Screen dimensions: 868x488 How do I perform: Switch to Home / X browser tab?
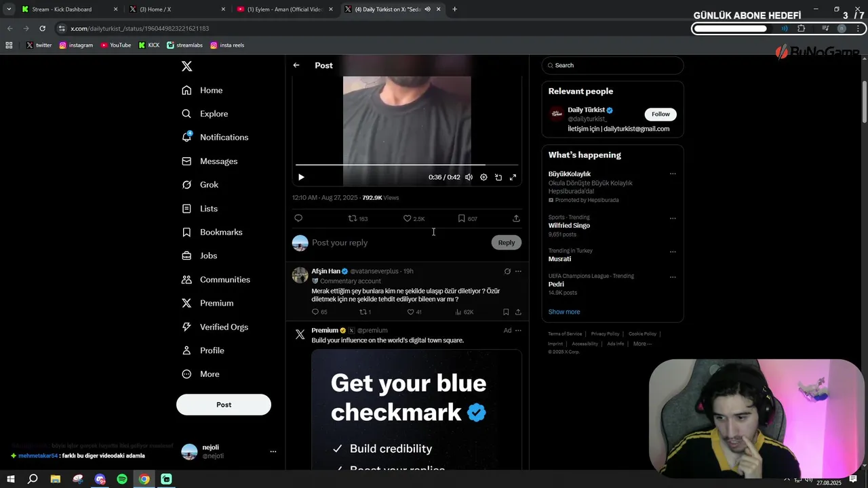[x=178, y=9]
